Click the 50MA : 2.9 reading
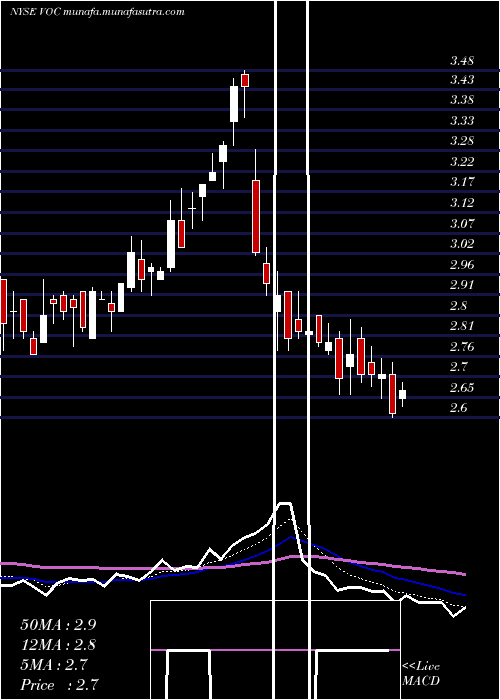This screenshot has height=700, width=500. [x=58, y=625]
